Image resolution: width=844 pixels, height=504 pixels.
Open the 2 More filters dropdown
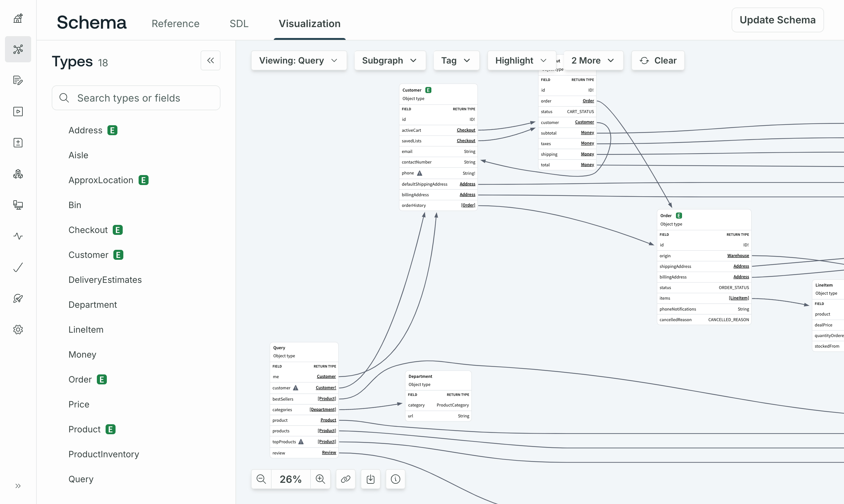click(x=594, y=60)
